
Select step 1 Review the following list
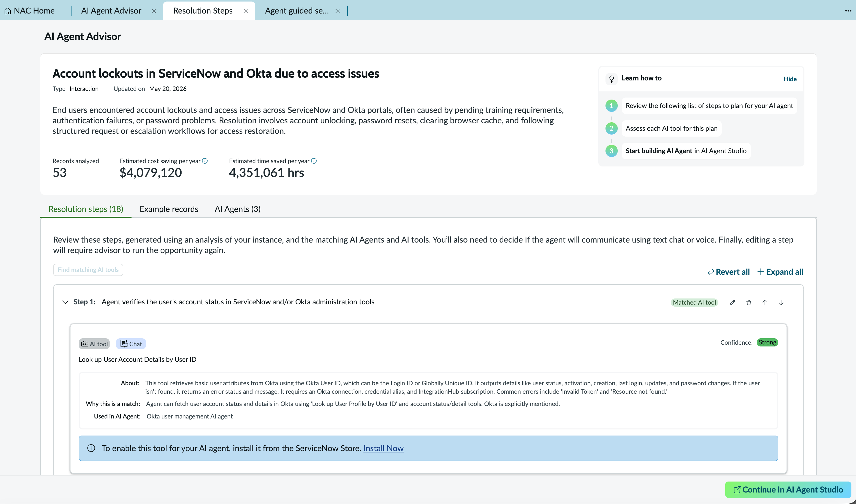pos(709,106)
